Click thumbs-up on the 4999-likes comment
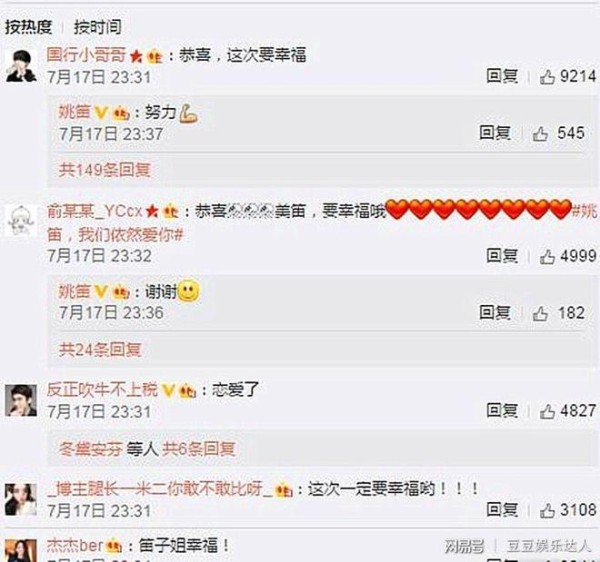The height and width of the screenshot is (562, 600). [547, 257]
